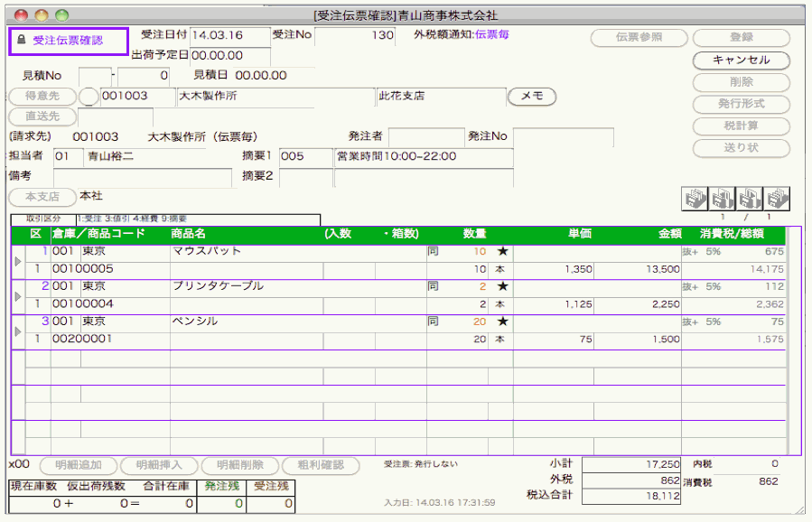Select the product name ペンシル

[x=195, y=322]
